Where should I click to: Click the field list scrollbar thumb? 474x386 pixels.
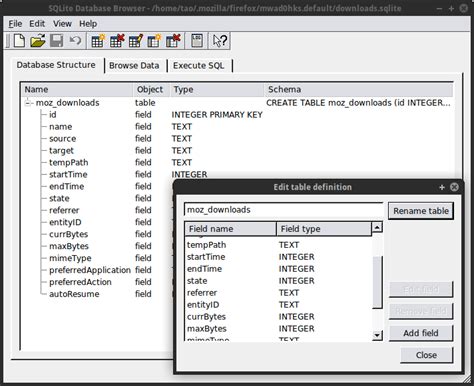(x=377, y=282)
